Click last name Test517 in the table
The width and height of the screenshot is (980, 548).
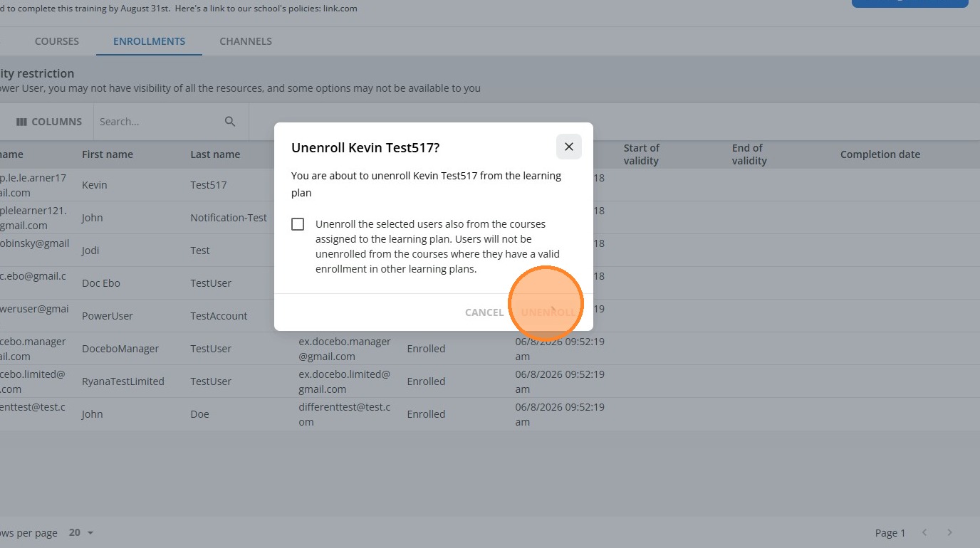pyautogui.click(x=209, y=185)
